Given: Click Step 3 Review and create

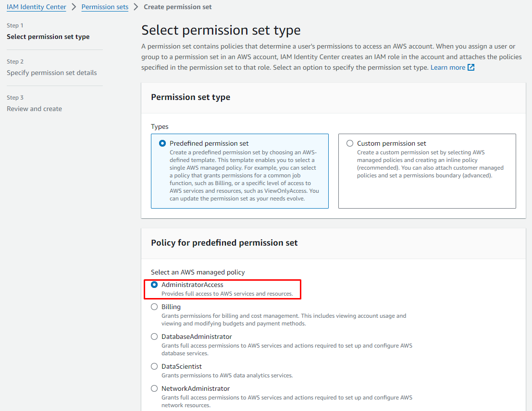Looking at the screenshot, I should [x=34, y=109].
